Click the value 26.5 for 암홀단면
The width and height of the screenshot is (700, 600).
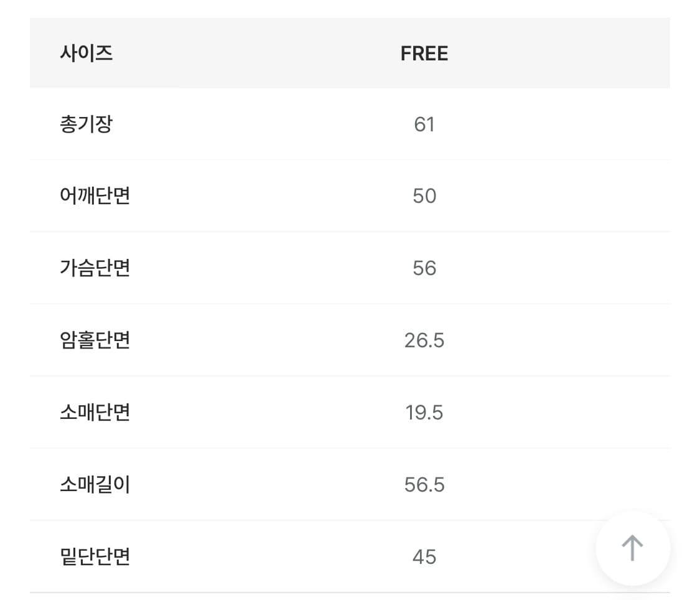(424, 340)
